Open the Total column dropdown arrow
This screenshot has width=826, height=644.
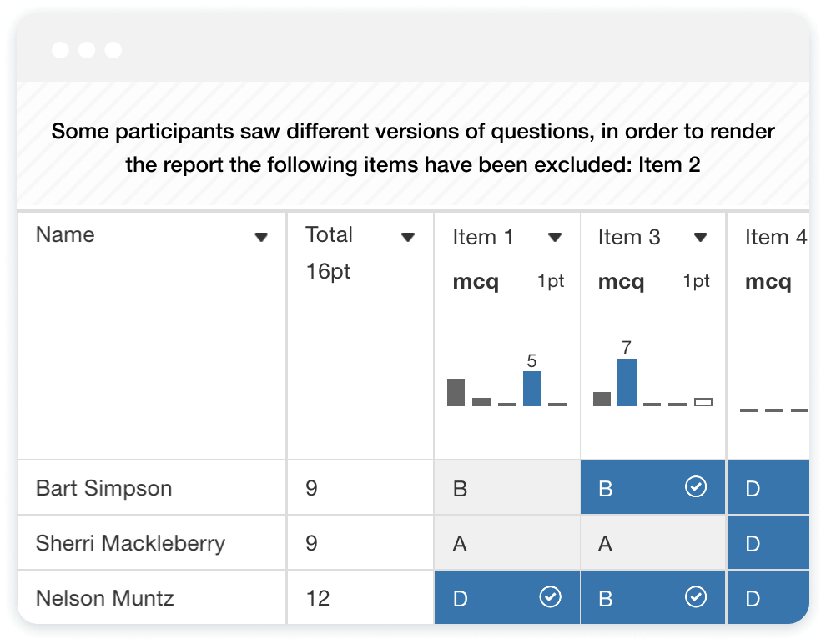408,238
